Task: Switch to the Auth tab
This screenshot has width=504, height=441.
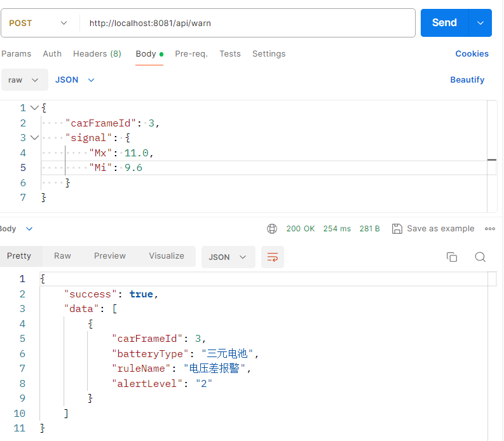Action: click(52, 53)
